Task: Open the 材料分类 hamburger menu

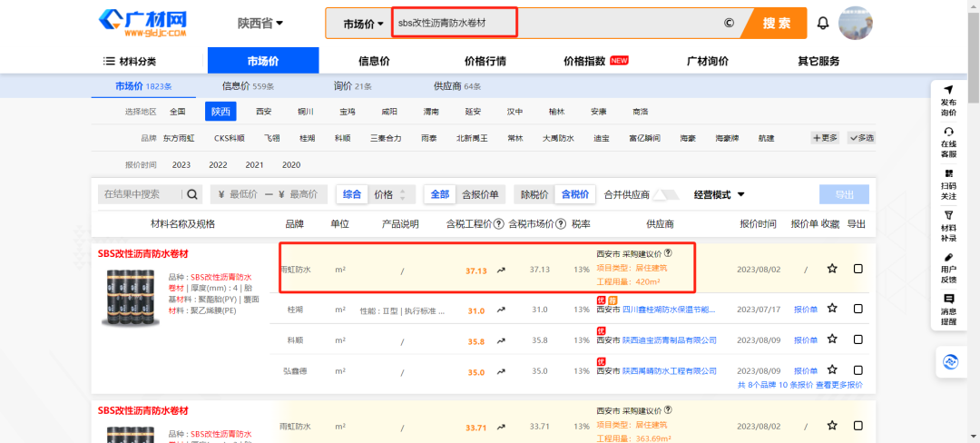Action: pyautogui.click(x=130, y=61)
